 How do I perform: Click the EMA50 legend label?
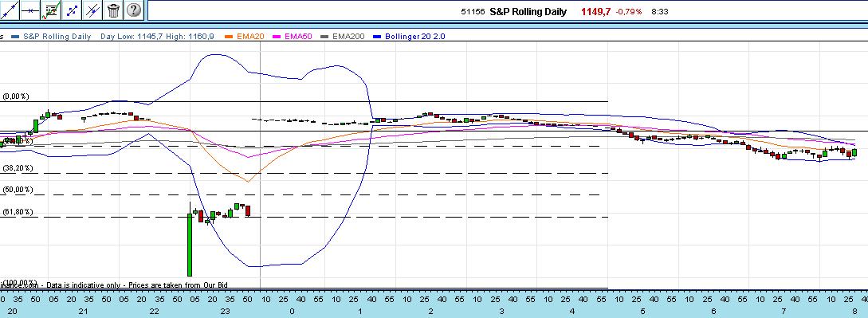coord(298,37)
